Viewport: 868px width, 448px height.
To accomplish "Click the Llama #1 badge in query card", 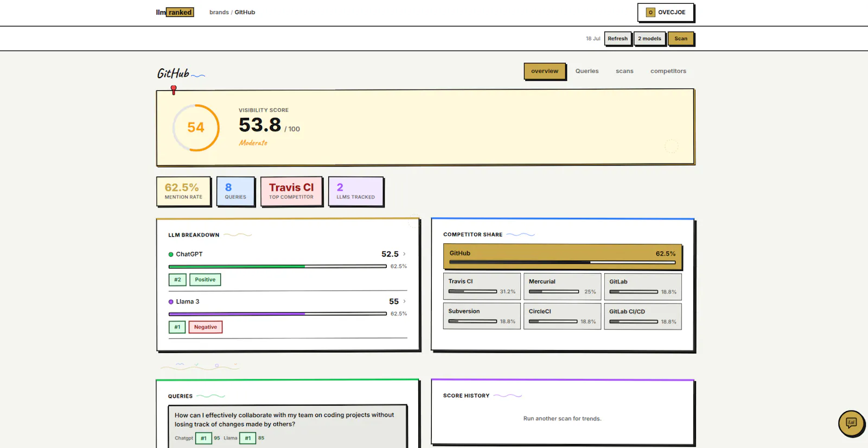I will coord(247,438).
